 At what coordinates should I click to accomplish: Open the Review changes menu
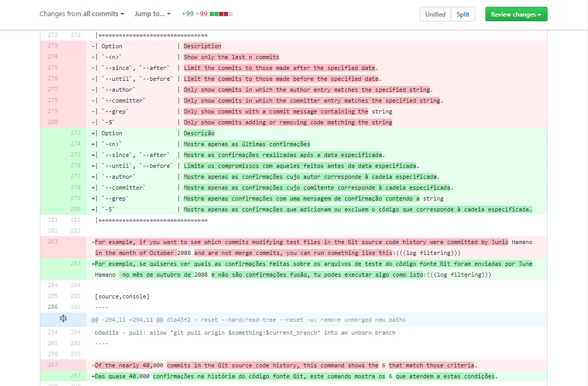[516, 15]
